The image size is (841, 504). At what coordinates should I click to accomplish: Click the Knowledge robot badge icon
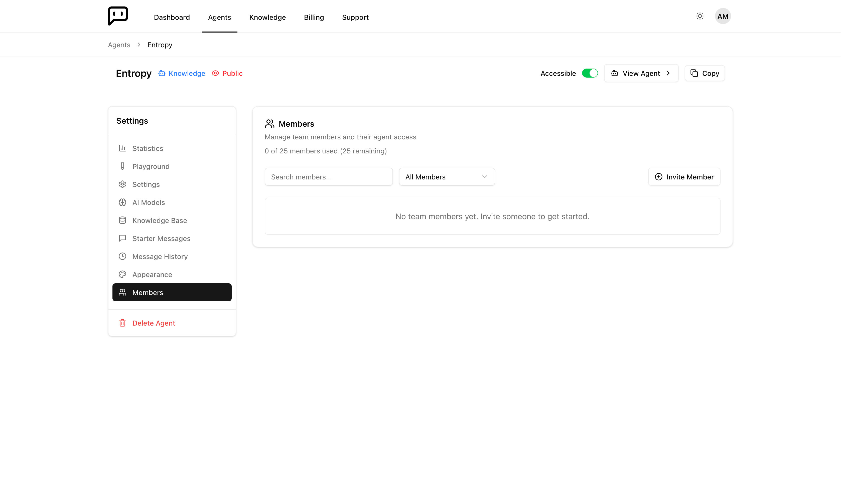click(x=162, y=73)
